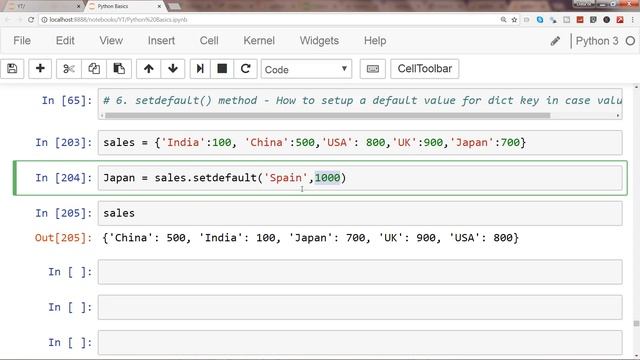Click the Out[205] prompt label

click(x=64, y=238)
